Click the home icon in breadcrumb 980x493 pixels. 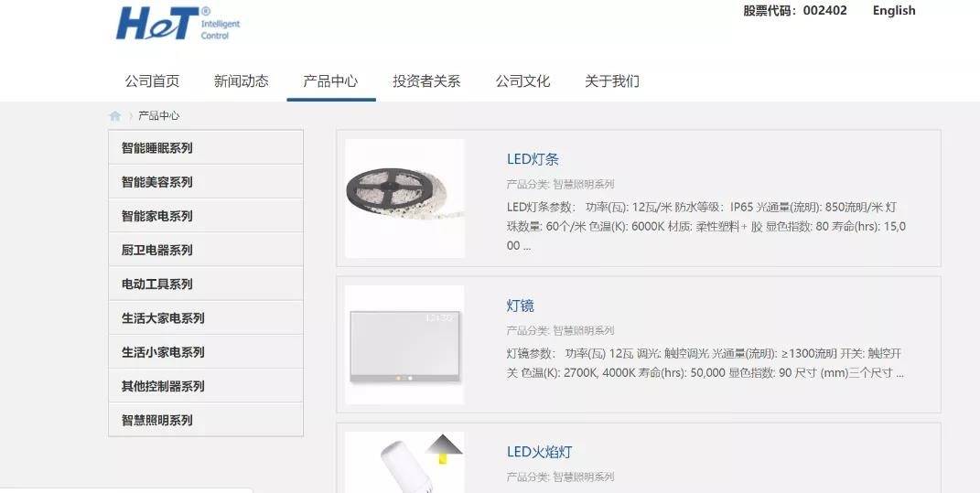tap(115, 115)
